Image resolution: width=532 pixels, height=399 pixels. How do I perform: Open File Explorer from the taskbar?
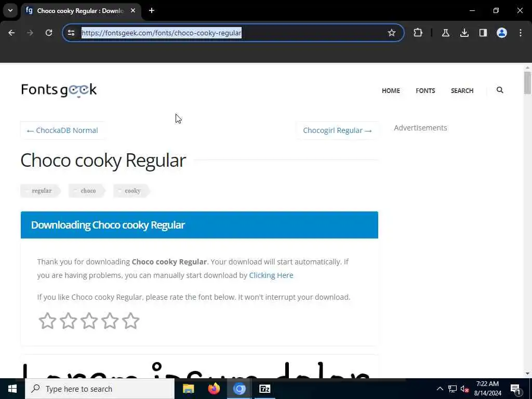(x=188, y=389)
